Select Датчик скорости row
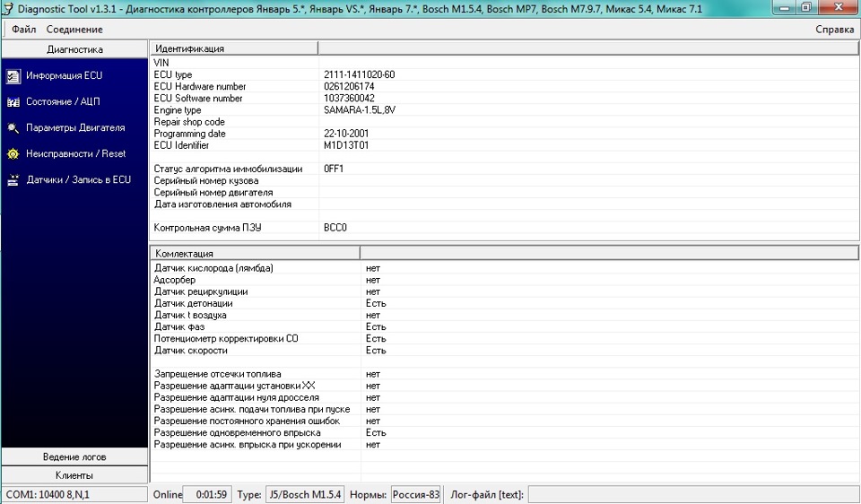861x504 pixels. (x=504, y=351)
